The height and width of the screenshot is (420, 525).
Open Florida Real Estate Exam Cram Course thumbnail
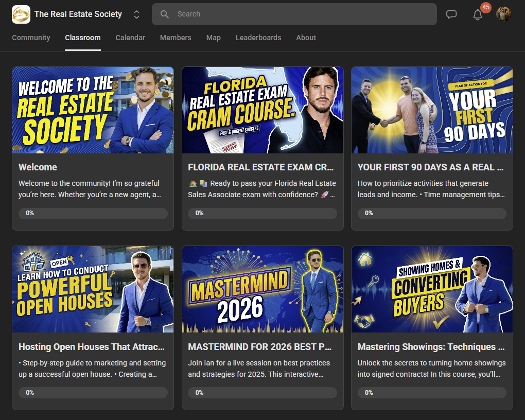(x=262, y=110)
